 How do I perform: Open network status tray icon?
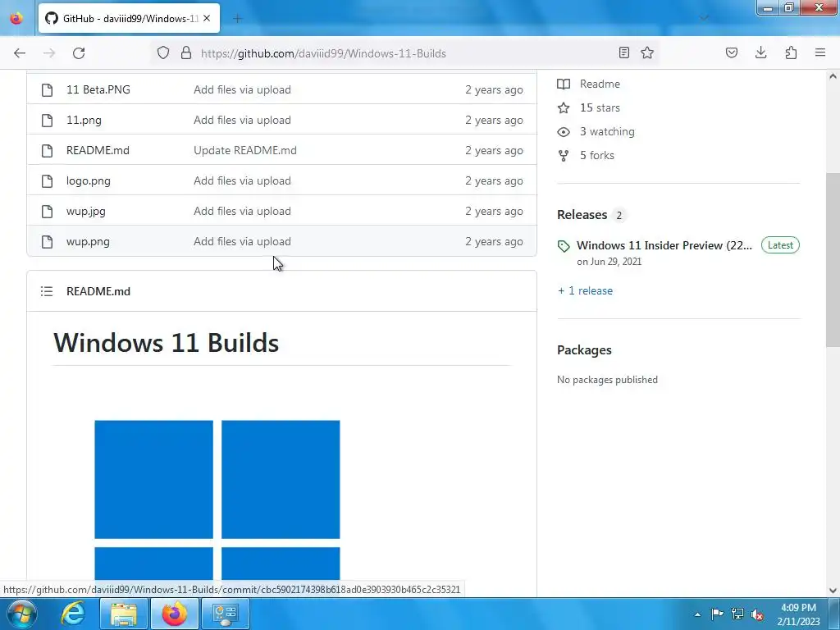[x=737, y=614]
